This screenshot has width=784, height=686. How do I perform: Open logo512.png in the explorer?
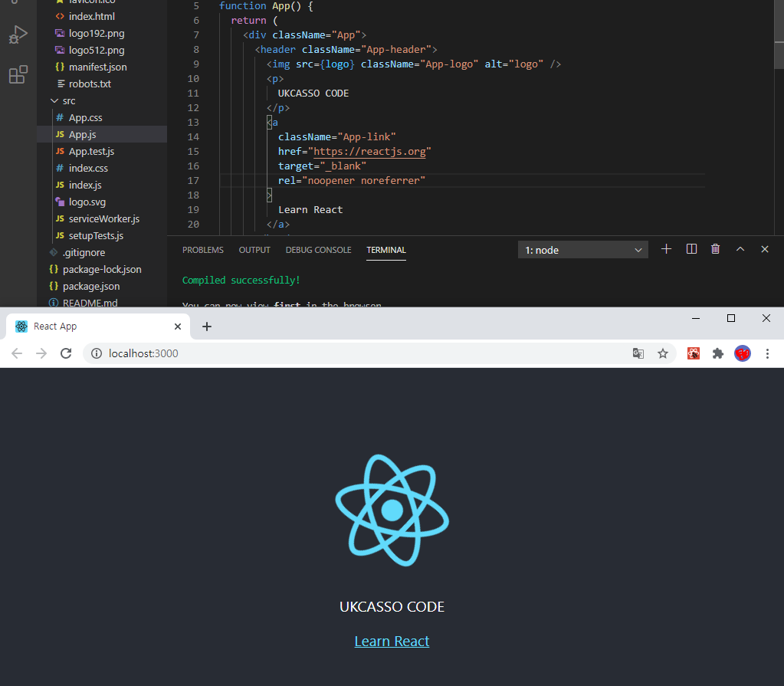pos(97,50)
